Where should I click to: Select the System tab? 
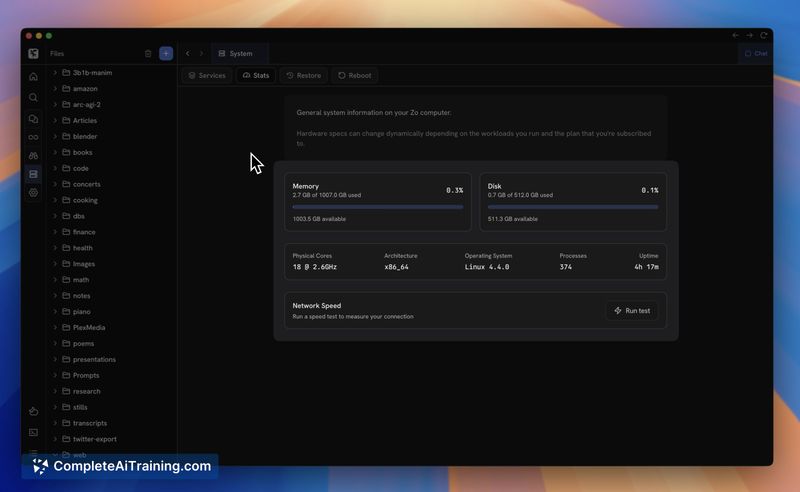[x=239, y=54]
